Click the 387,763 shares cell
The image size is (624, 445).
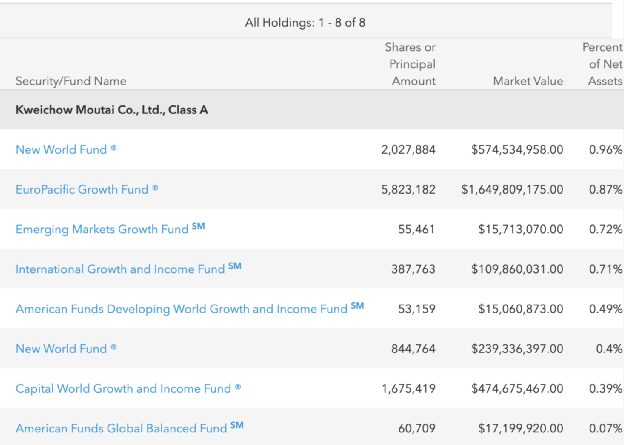point(414,269)
